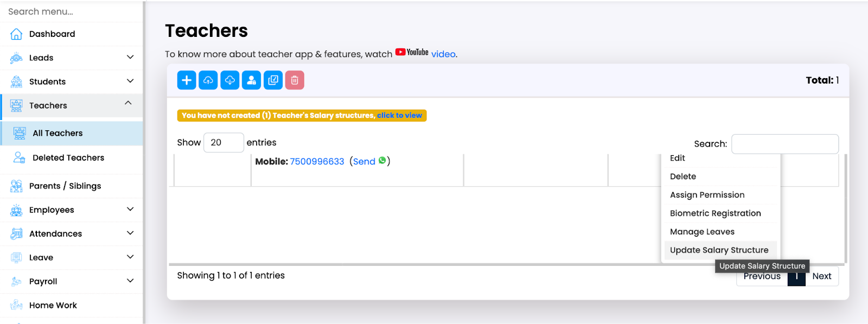The height and width of the screenshot is (324, 868).
Task: Open the show entries count dropdown
Action: (223, 143)
